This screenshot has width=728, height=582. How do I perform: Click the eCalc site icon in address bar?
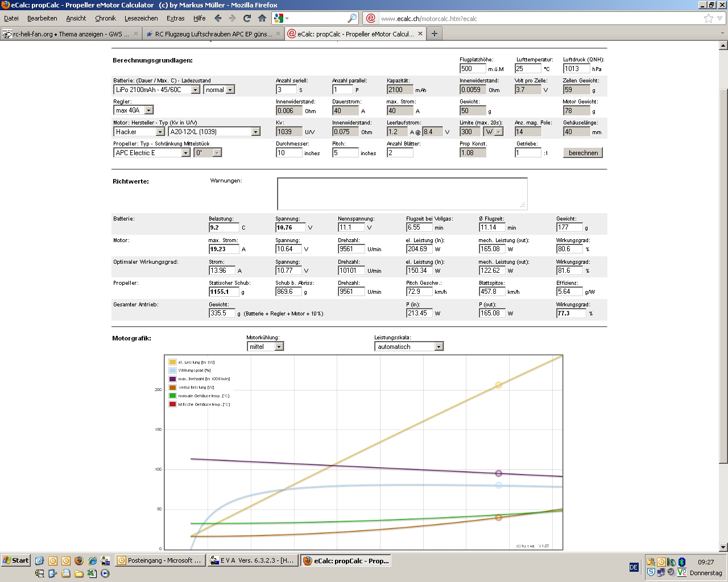(370, 18)
